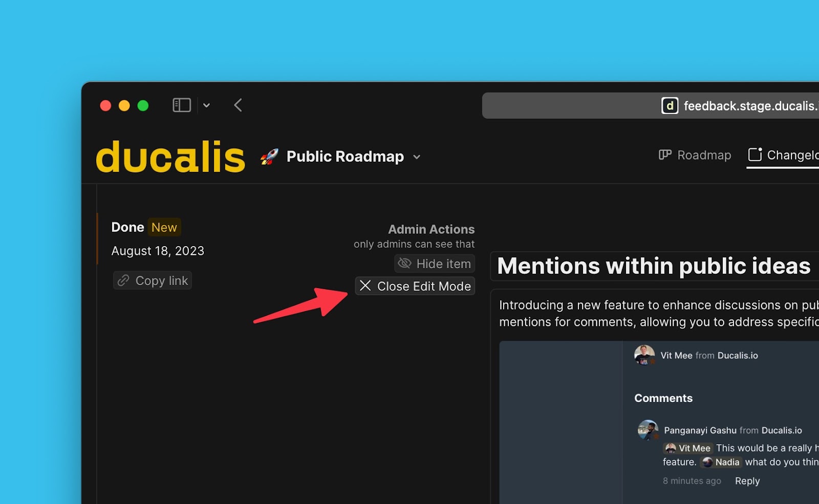Open the Roadmap tab
The height and width of the screenshot is (504, 819).
click(695, 155)
